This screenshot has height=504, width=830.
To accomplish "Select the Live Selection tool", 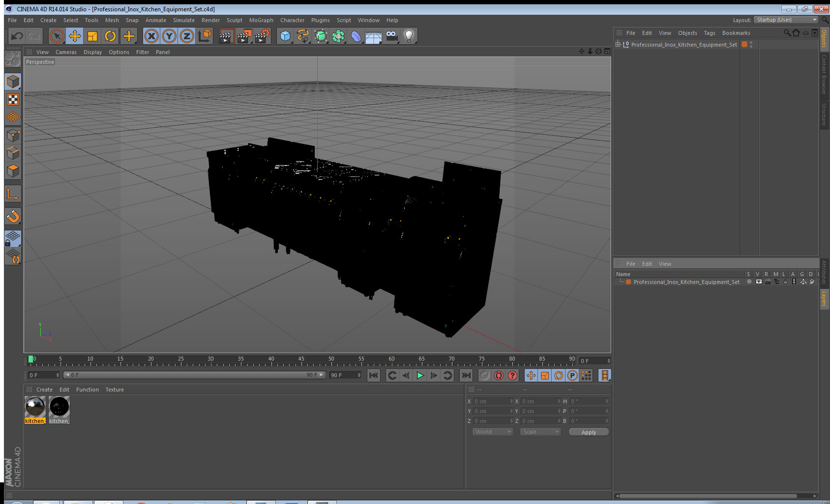I will tap(57, 36).
